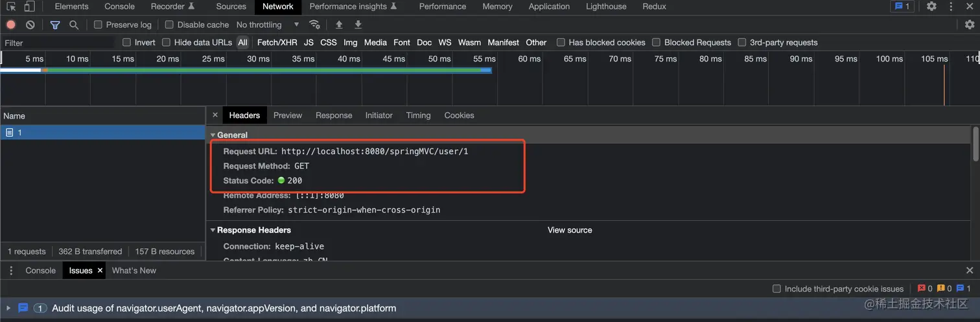Open the Performance insights panel
980x322 pixels.
click(353, 6)
